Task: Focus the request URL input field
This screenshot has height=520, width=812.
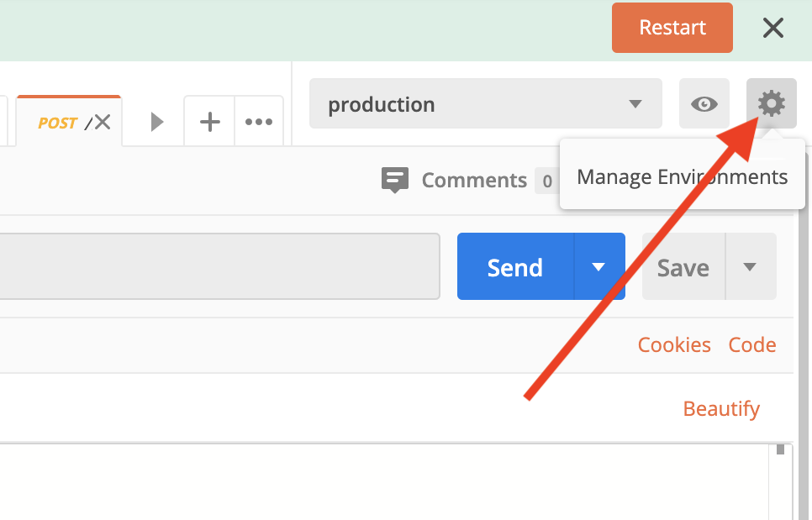Action: 219,266
